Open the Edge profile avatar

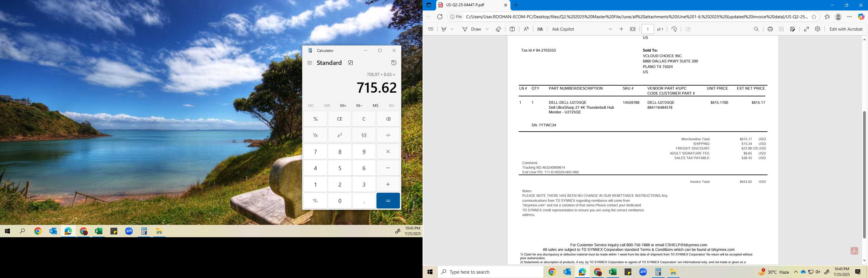[838, 16]
